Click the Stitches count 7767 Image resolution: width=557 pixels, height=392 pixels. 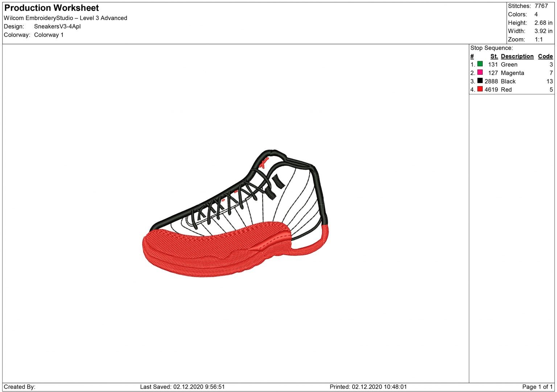pos(541,6)
